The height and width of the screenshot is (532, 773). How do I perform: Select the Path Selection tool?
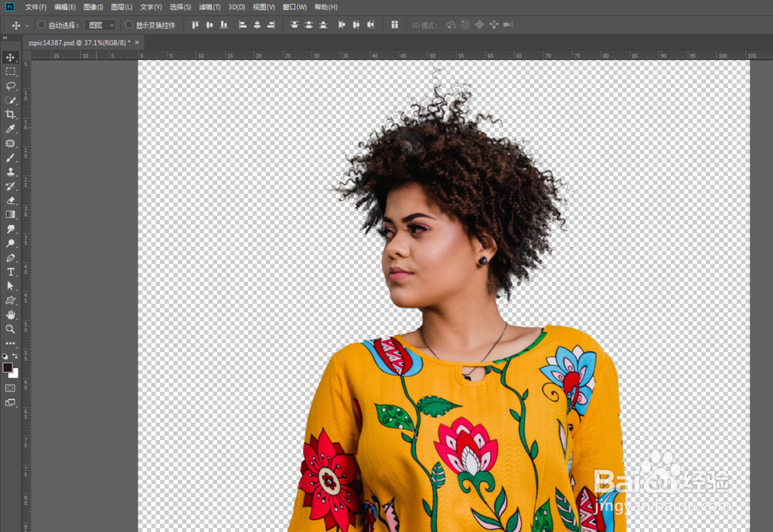10,286
